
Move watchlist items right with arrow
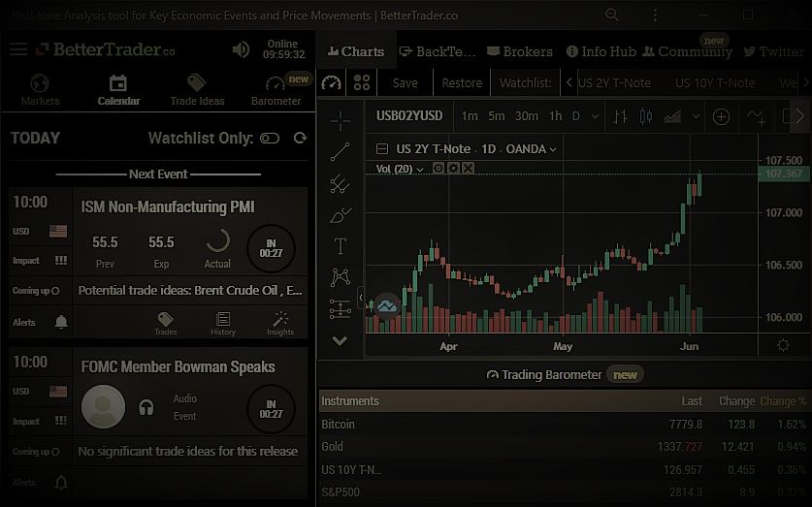(x=805, y=82)
